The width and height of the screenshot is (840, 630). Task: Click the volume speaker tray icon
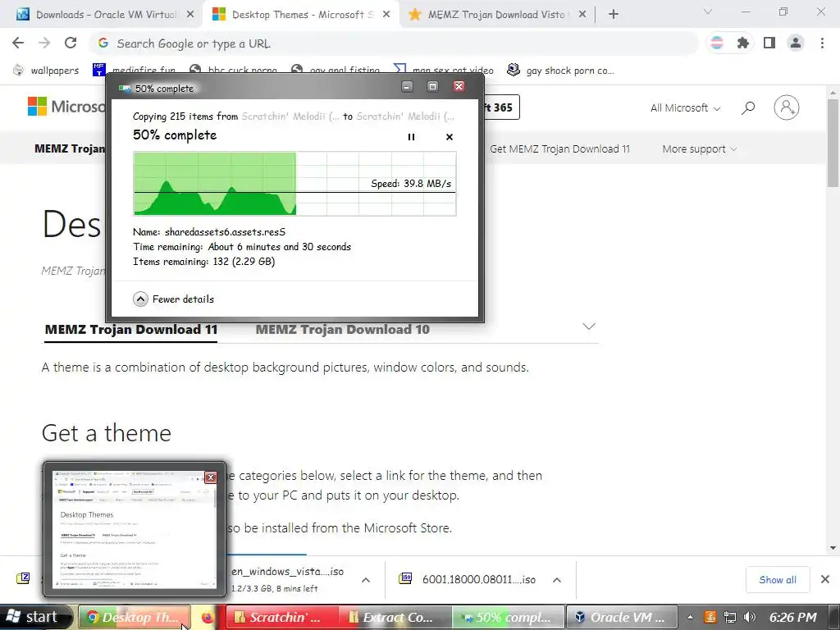click(x=750, y=617)
